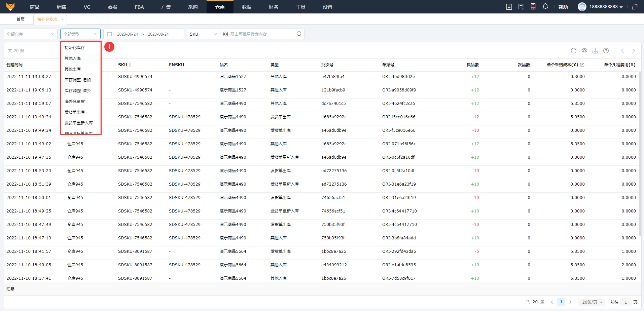Switch to the 首页 tab
644x311 pixels.
[21, 20]
